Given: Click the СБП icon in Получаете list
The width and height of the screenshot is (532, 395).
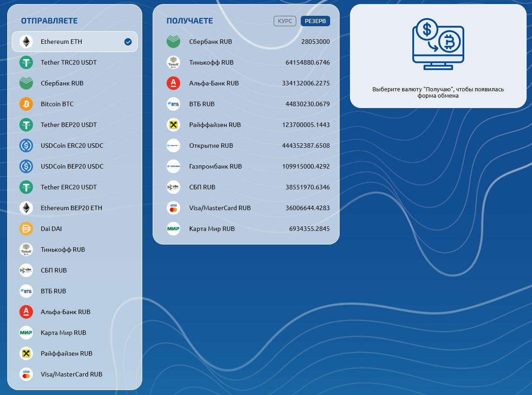Looking at the screenshot, I should (173, 187).
